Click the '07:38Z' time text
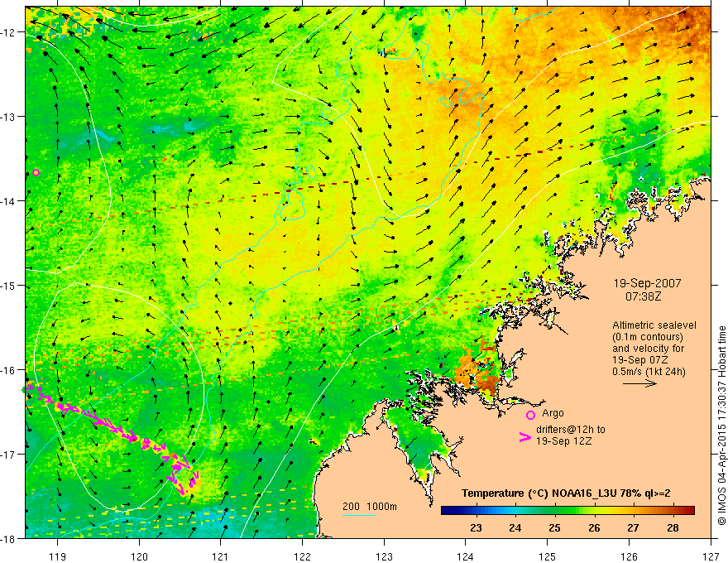 (x=643, y=296)
